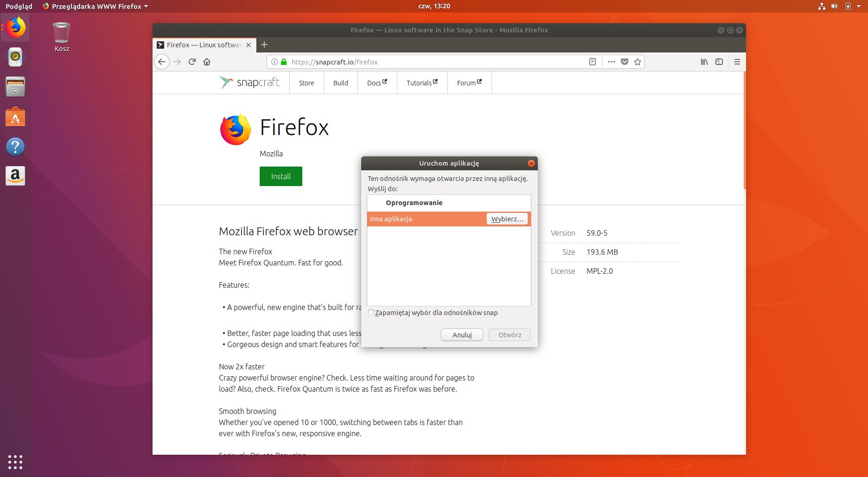This screenshot has height=477, width=868.
Task: Switch to the 'Firefox — Linux software' tab
Action: pyautogui.click(x=203, y=45)
